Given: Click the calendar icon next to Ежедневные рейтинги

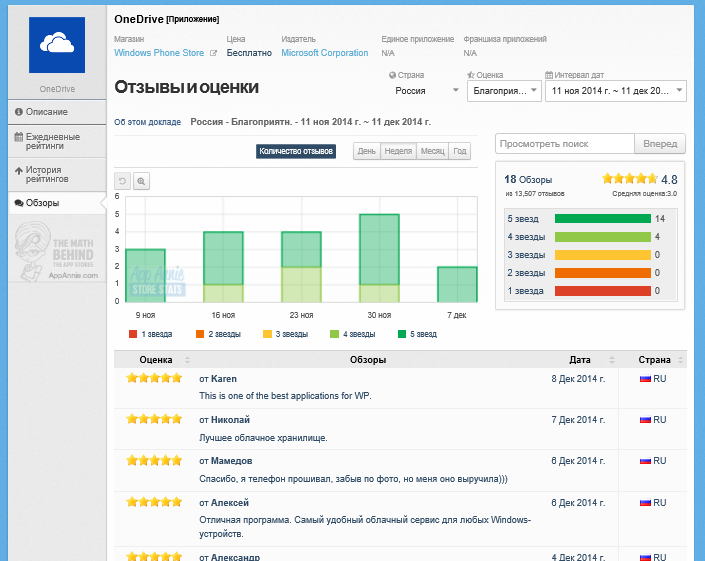Looking at the screenshot, I should point(19,137).
